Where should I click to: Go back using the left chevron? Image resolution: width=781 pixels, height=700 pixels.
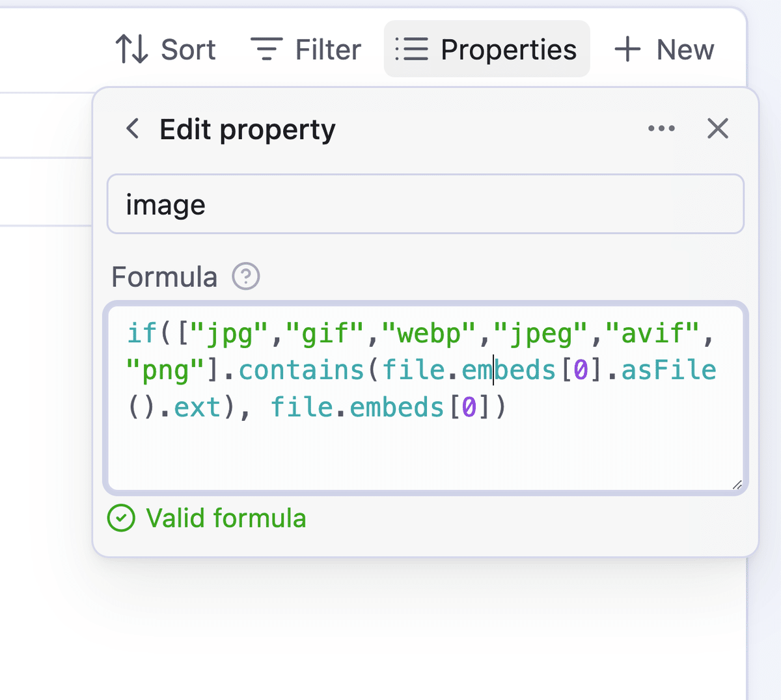click(133, 129)
